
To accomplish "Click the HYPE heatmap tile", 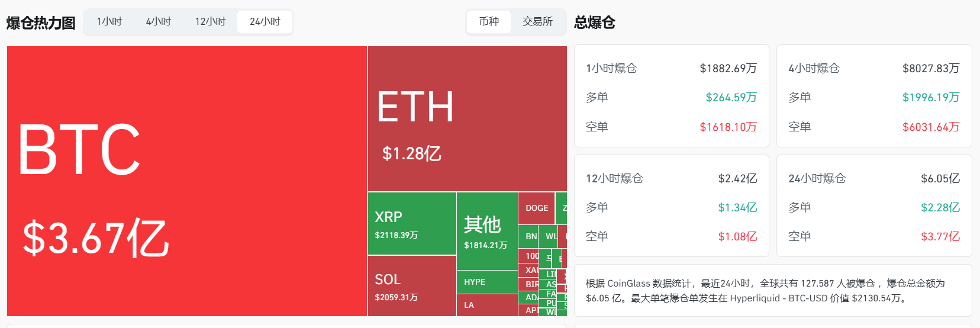I will 486,282.
